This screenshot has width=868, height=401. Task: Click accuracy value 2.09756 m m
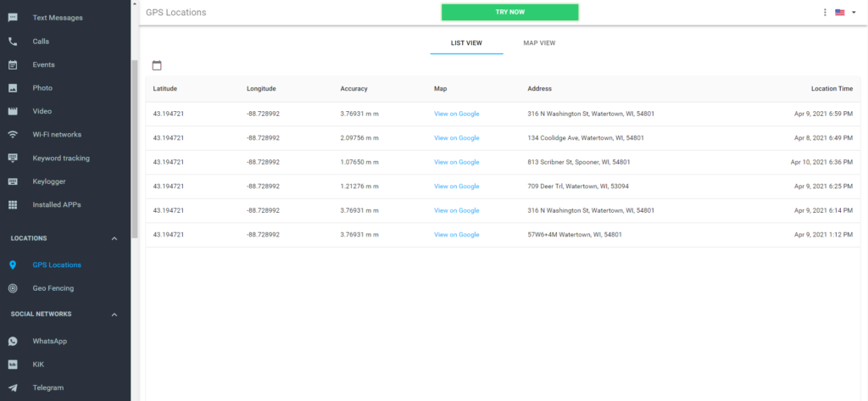[359, 138]
